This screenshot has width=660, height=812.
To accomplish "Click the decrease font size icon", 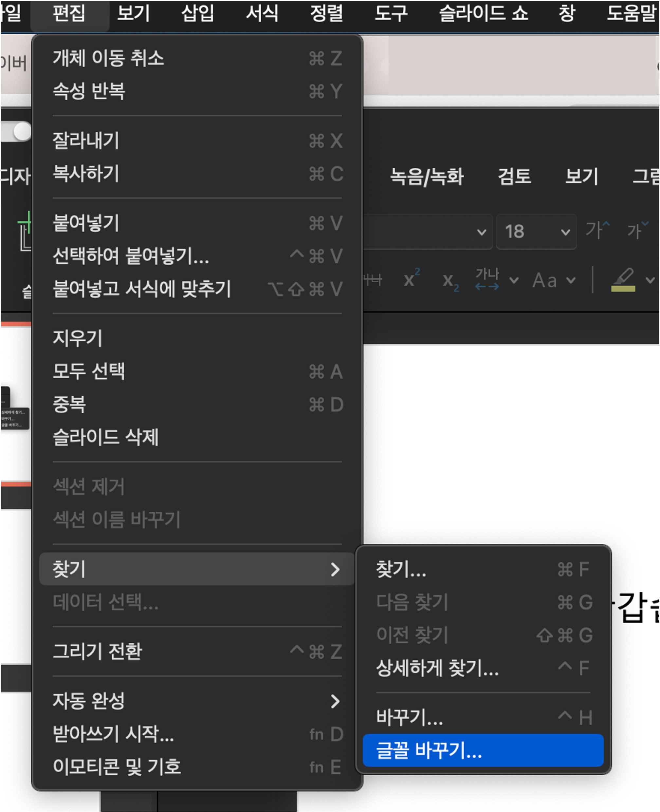I will point(637,231).
